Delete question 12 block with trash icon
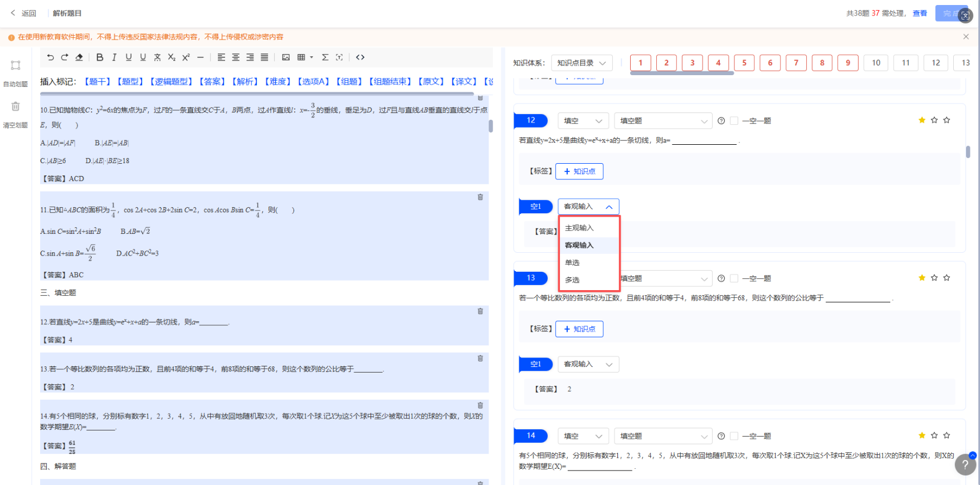Screen dimensions: 980x485 click(480, 311)
